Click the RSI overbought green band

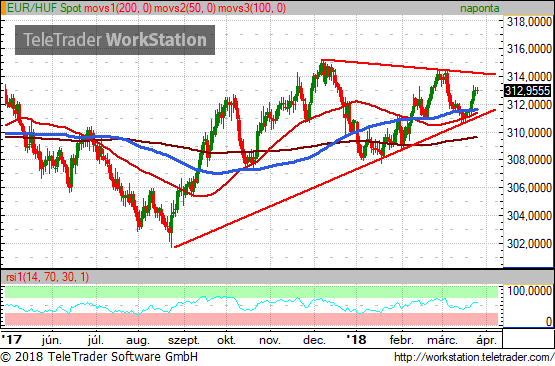click(251, 292)
